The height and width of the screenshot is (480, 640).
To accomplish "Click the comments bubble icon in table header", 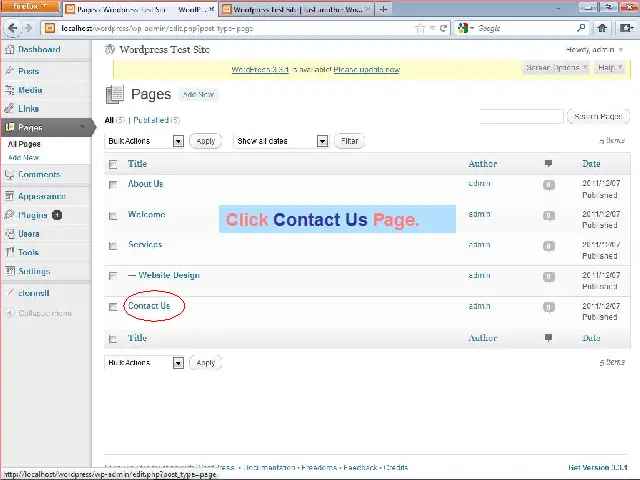I will coord(548,164).
